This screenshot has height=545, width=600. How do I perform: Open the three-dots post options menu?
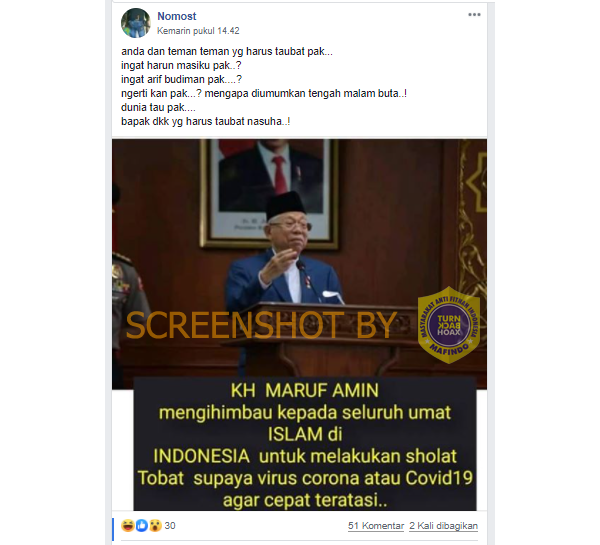(x=474, y=15)
